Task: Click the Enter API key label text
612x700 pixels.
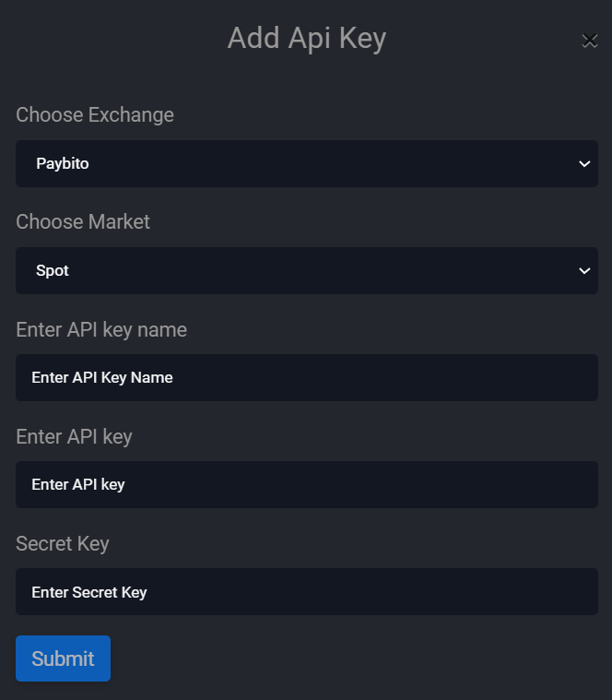Action: pyautogui.click(x=74, y=436)
